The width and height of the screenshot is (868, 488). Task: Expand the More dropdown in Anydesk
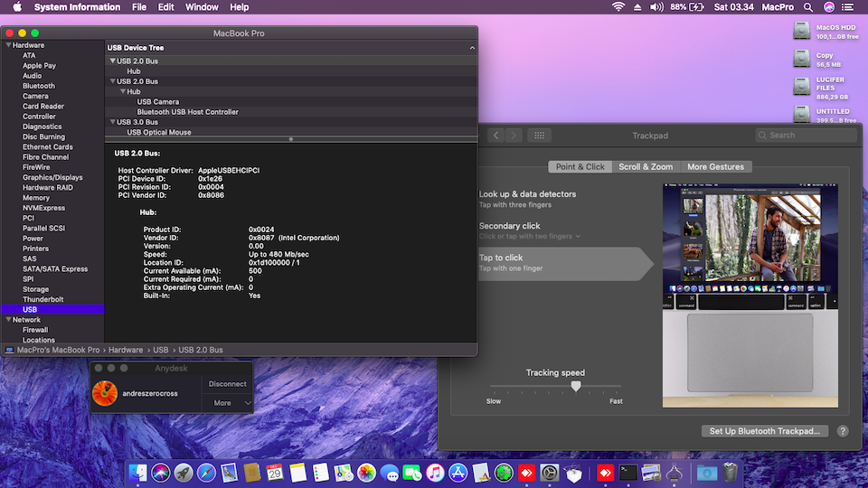click(227, 403)
